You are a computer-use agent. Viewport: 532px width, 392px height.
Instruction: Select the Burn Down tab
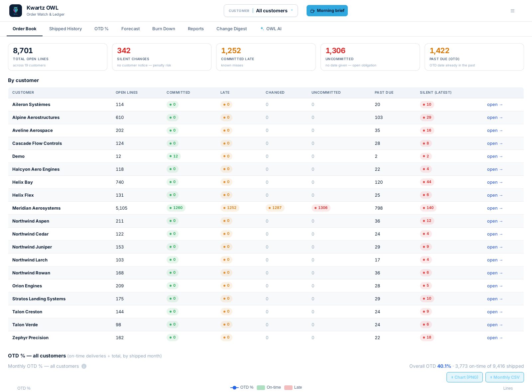point(164,29)
